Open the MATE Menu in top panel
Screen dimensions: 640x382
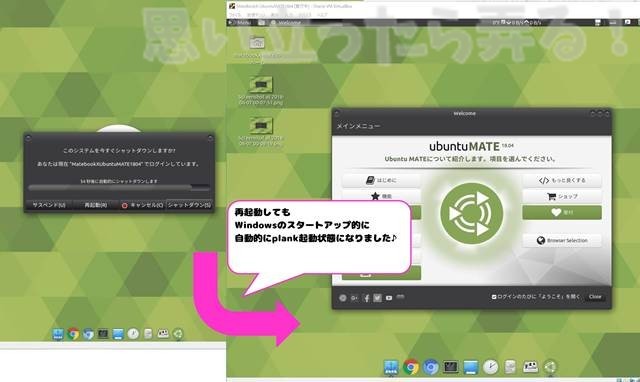(x=241, y=23)
